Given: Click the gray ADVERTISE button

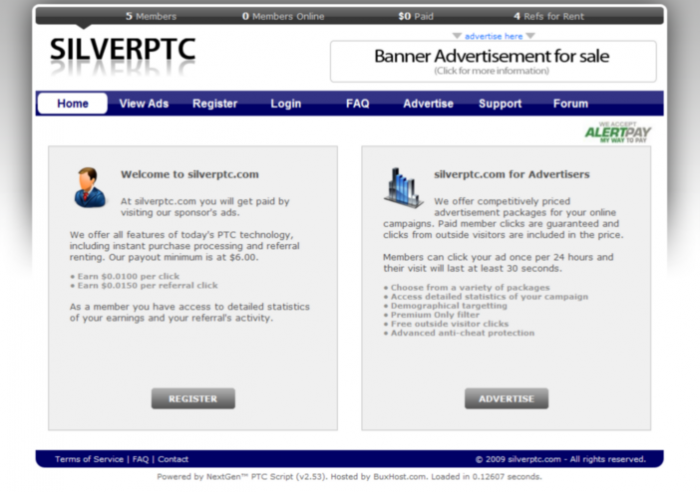Looking at the screenshot, I should coord(506,398).
